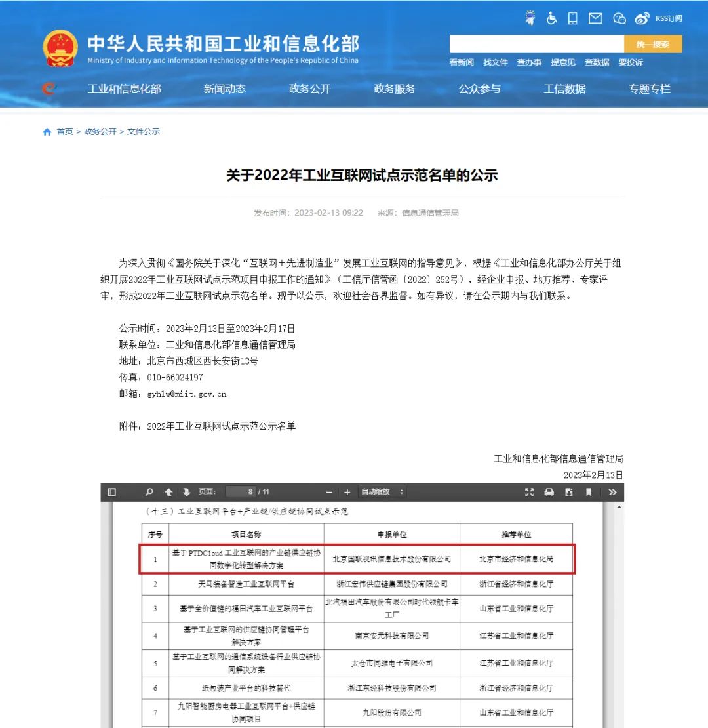The image size is (708, 728).
Task: Download the PDF attachment
Action: click(x=569, y=492)
